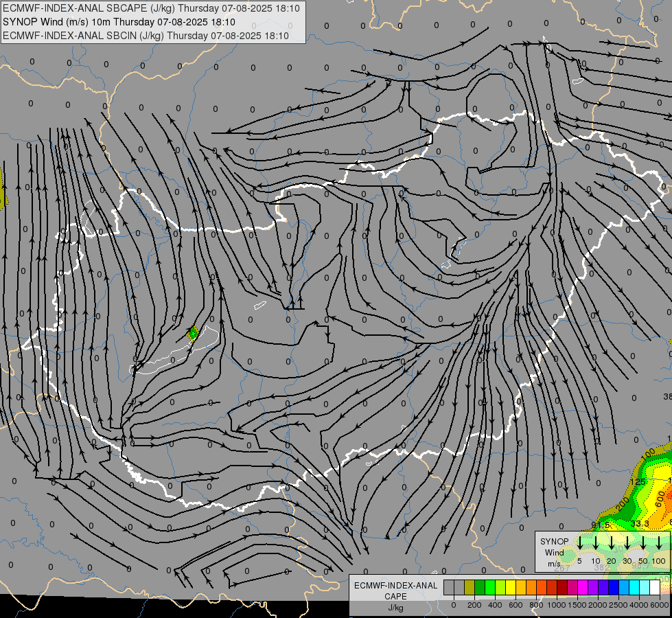Click the pure yellow CAPE legend swatch

511,587
